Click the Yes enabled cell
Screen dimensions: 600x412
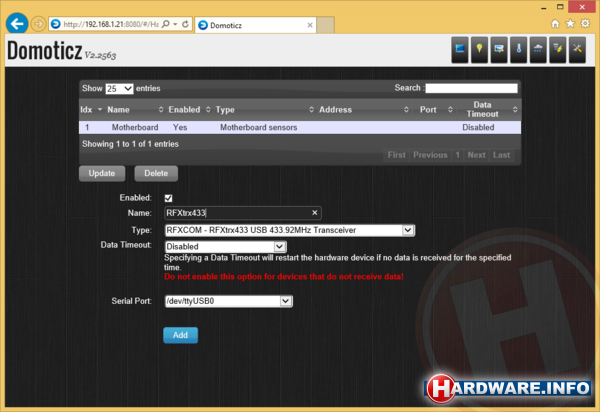(180, 127)
